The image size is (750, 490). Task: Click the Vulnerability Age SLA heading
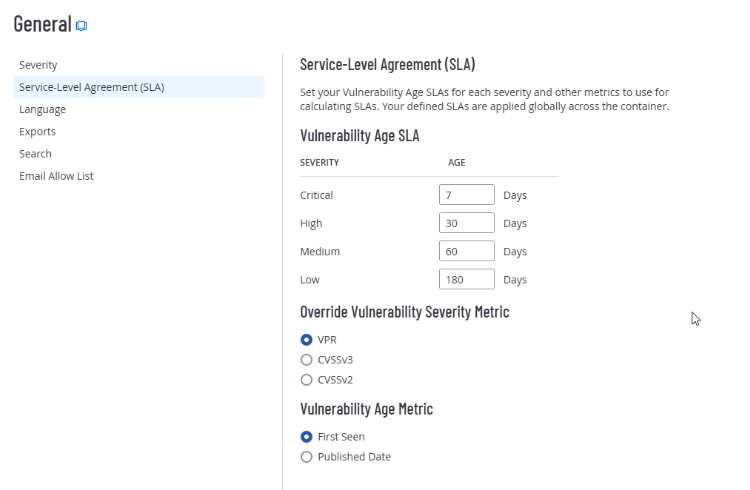click(359, 136)
